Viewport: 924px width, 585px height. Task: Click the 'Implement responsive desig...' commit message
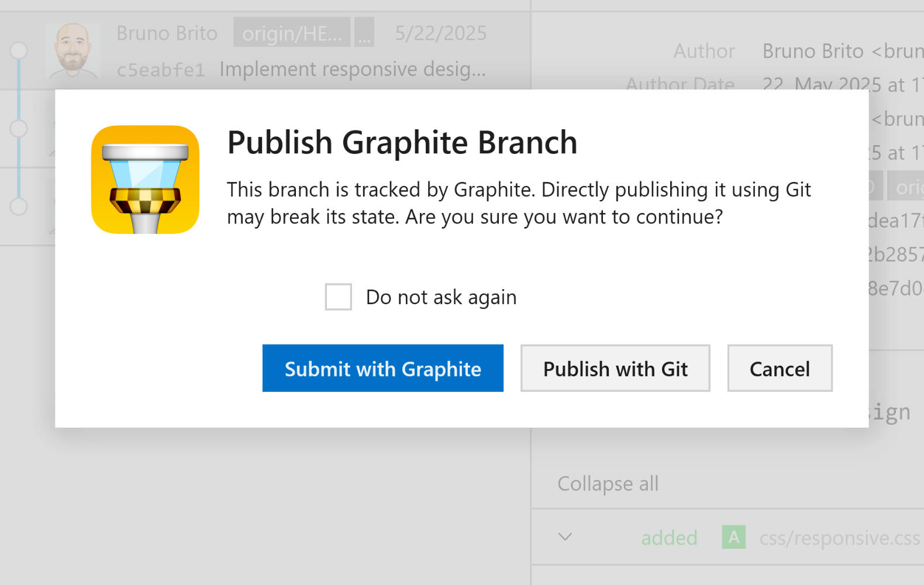click(353, 70)
